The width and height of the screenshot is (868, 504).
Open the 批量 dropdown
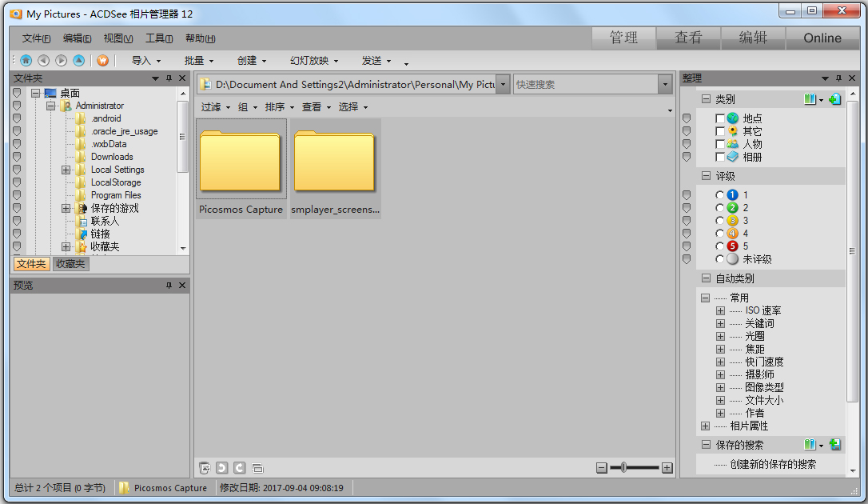pyautogui.click(x=199, y=60)
